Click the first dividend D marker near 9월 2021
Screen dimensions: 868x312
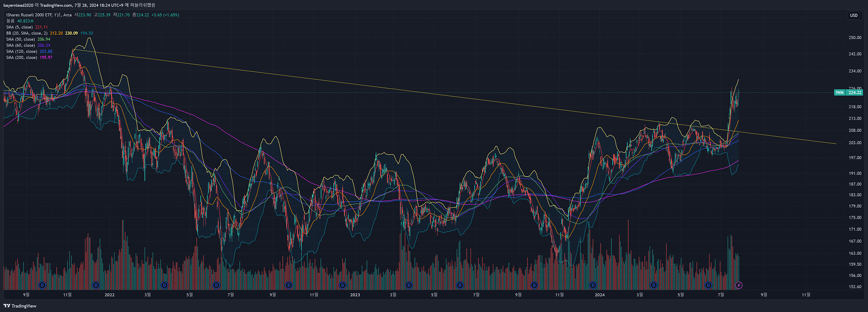pyautogui.click(x=42, y=285)
